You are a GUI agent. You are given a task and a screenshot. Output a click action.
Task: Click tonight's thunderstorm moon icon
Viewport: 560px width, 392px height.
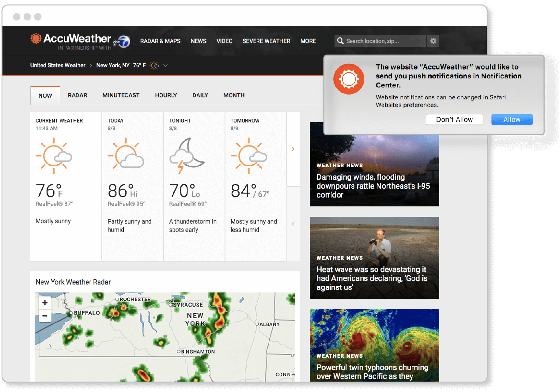(x=187, y=156)
